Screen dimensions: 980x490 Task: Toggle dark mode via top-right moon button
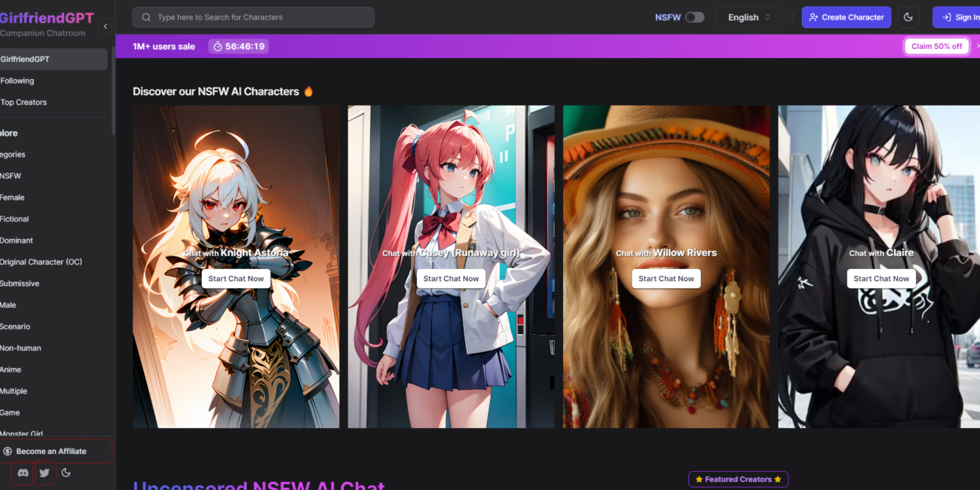[908, 17]
